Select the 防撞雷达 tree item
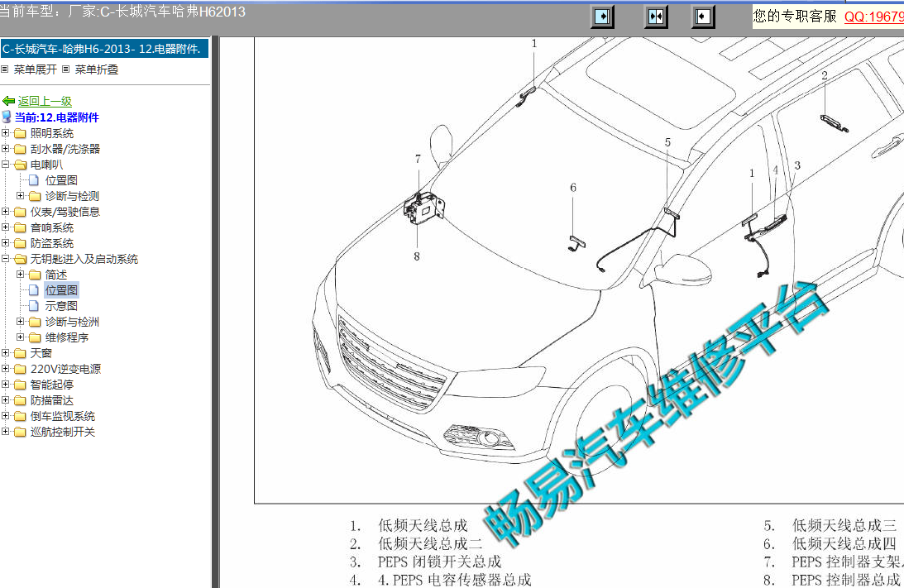The height and width of the screenshot is (588, 904). [x=52, y=400]
